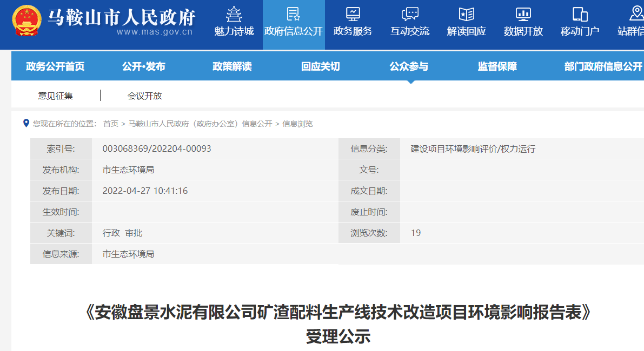
Task: Open 部门政府信息公开 tab
Action: point(603,66)
